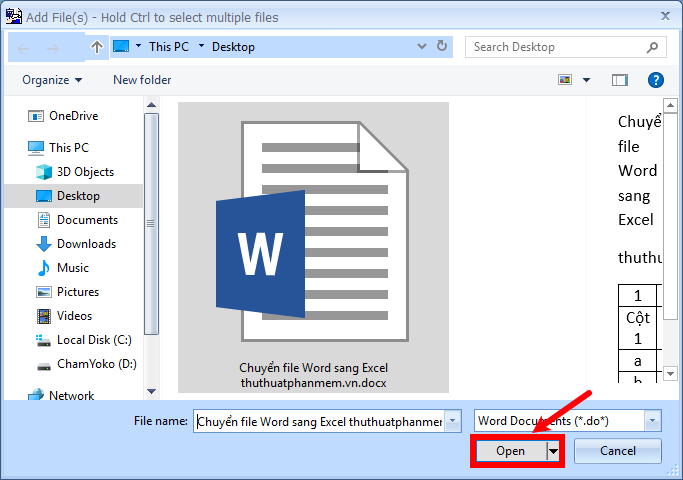Click the Videos film icon
Screen dimensions: 683x480
click(44, 316)
